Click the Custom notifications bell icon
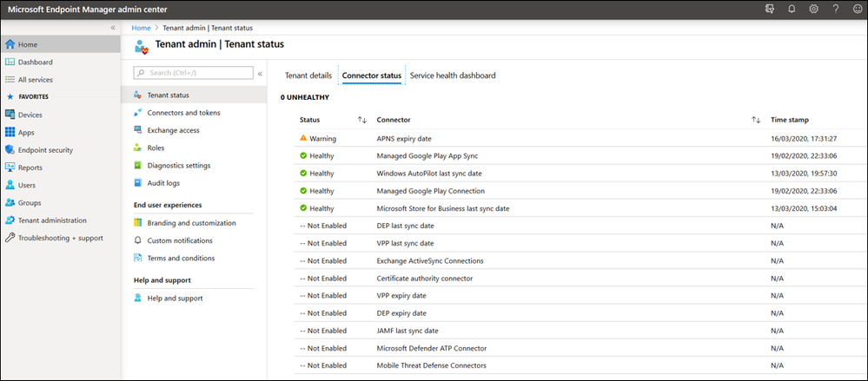This screenshot has height=381, width=868. [x=138, y=240]
